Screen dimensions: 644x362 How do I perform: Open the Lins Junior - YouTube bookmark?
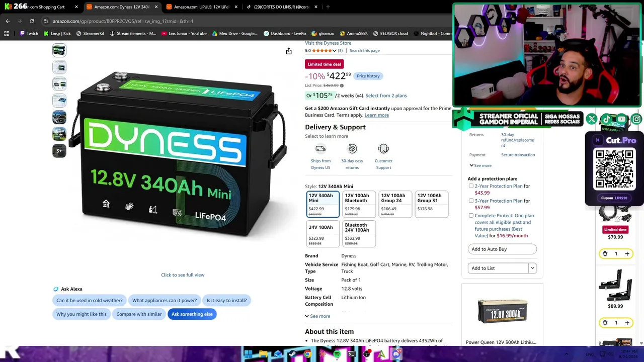point(184,34)
